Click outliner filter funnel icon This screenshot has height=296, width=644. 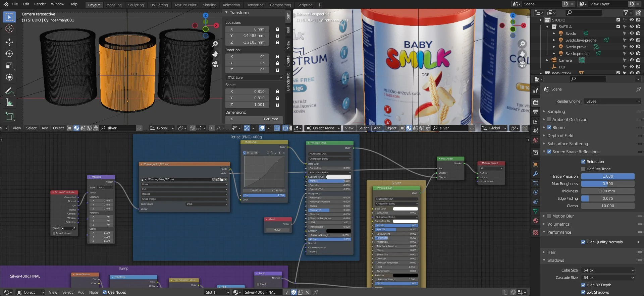(x=626, y=12)
